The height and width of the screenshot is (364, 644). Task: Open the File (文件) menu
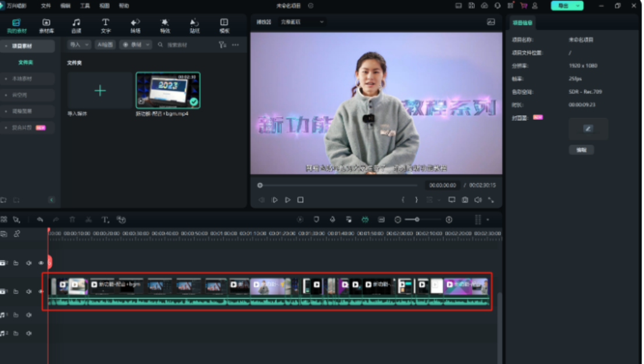tap(46, 6)
